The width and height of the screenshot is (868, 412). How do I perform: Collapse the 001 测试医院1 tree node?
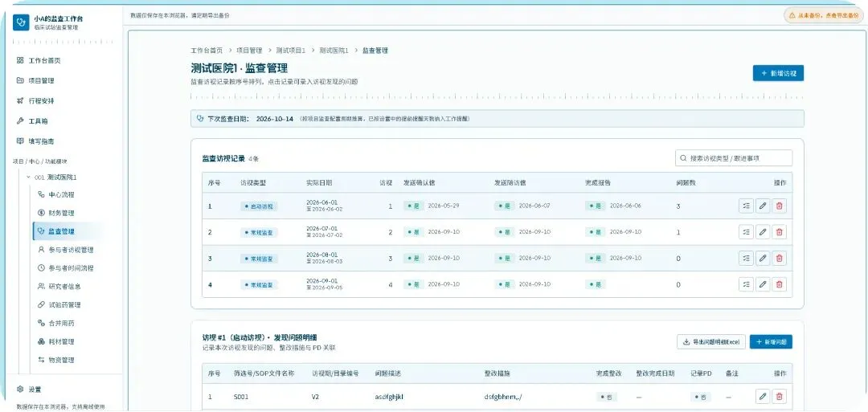[28, 177]
